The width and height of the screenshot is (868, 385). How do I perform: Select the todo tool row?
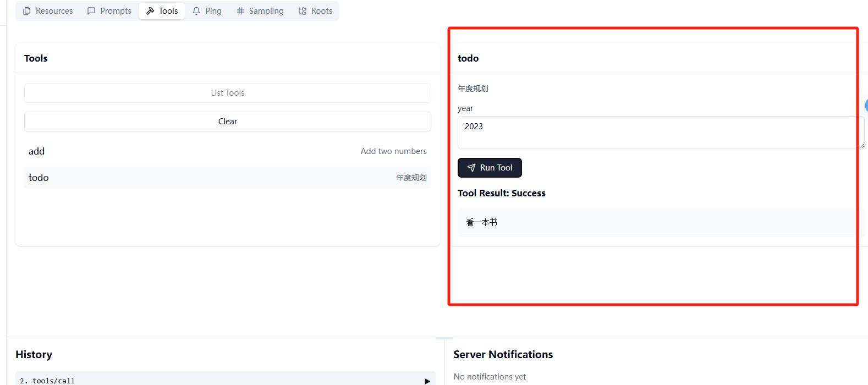pyautogui.click(x=228, y=178)
